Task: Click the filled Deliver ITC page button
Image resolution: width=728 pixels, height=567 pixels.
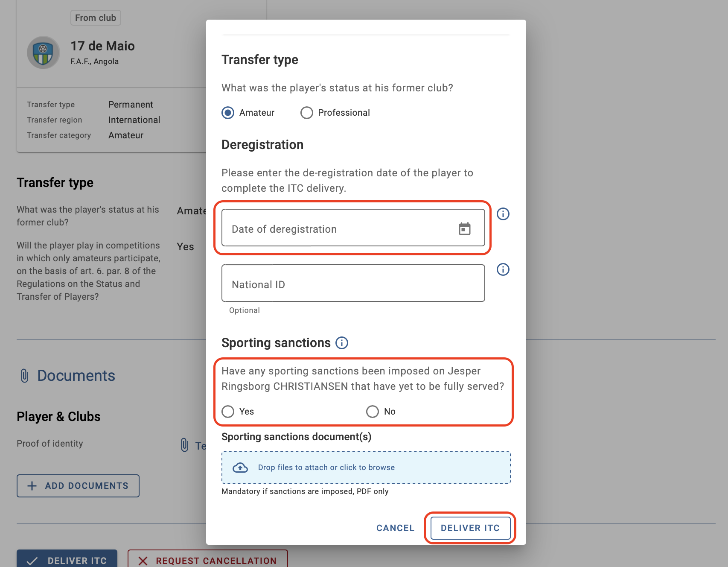Action: click(x=67, y=560)
